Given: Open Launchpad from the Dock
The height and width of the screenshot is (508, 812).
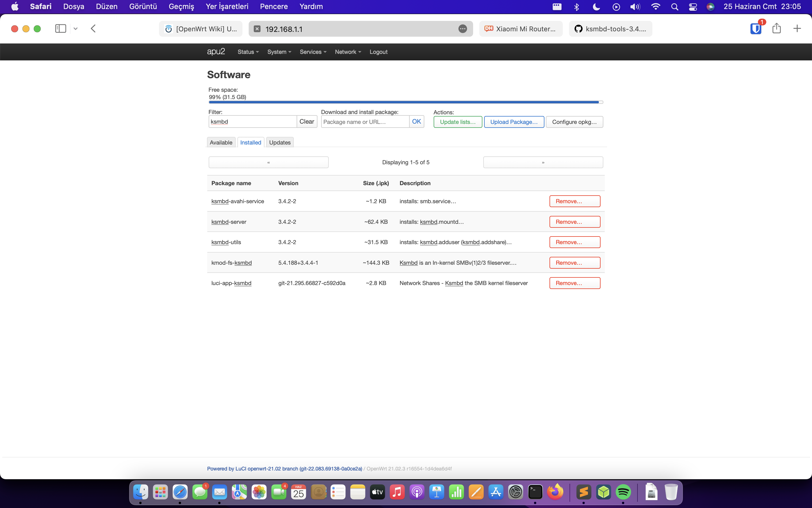Looking at the screenshot, I should pyautogui.click(x=160, y=492).
